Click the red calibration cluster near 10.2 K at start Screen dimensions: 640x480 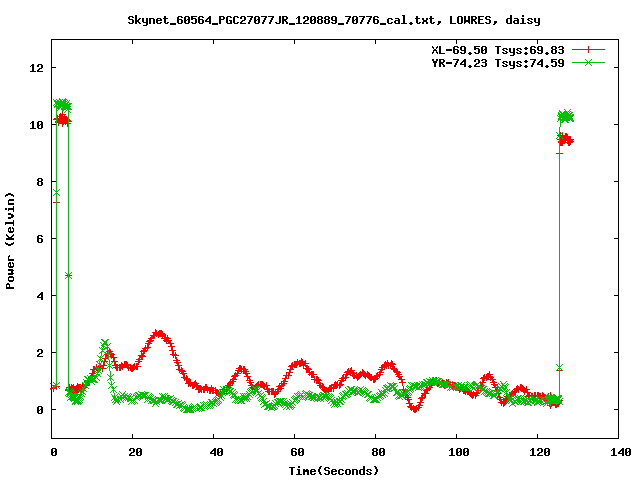[63, 120]
